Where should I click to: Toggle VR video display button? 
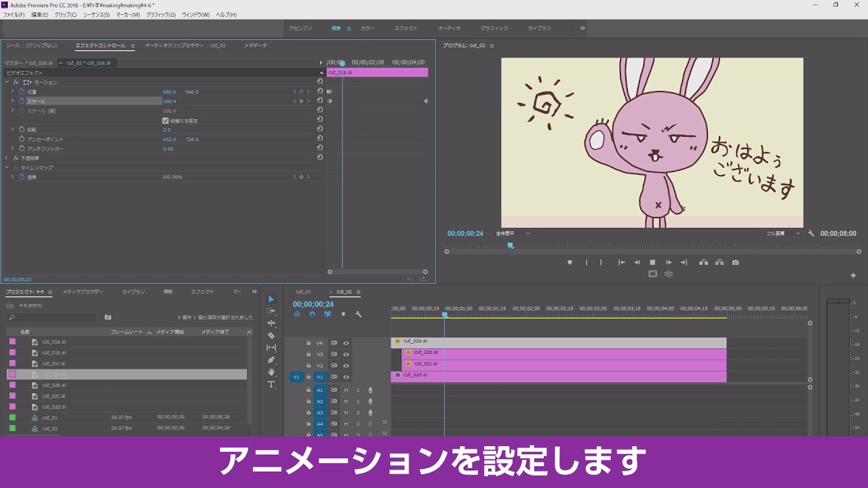[669, 274]
